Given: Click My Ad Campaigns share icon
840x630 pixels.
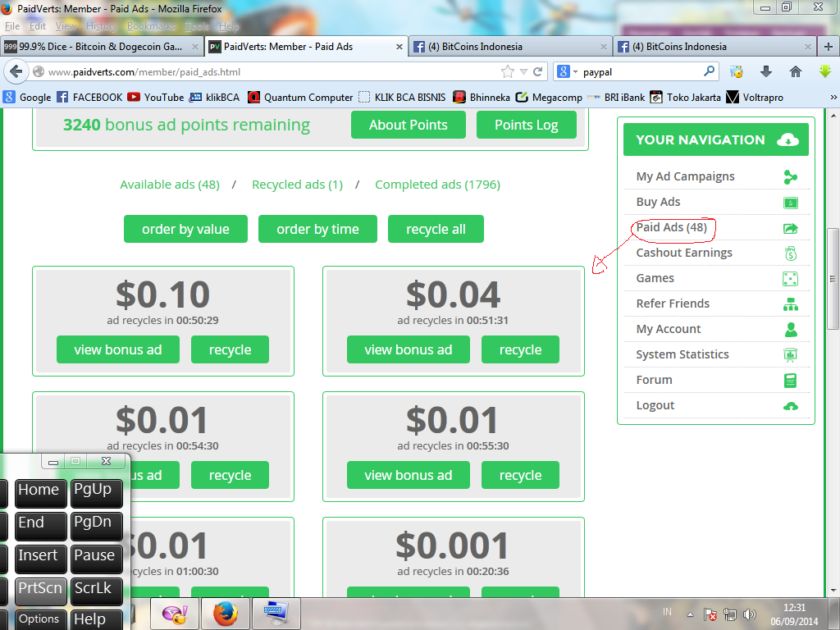Looking at the screenshot, I should tap(790, 177).
